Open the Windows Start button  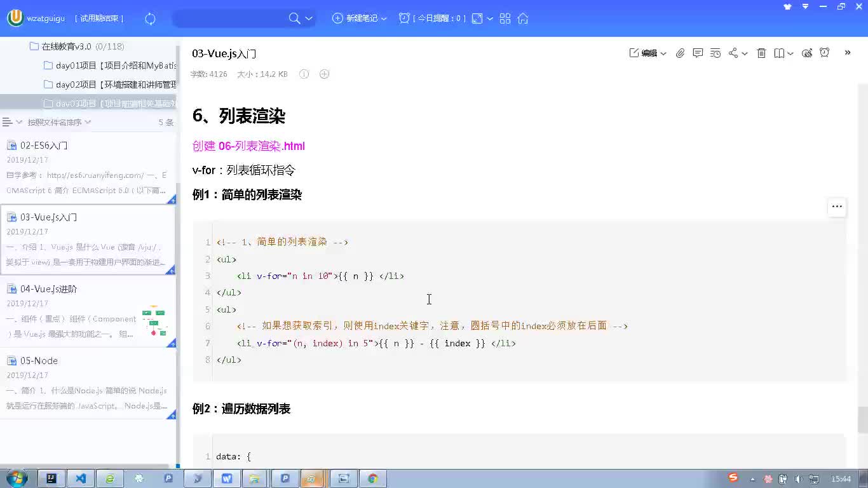click(17, 478)
